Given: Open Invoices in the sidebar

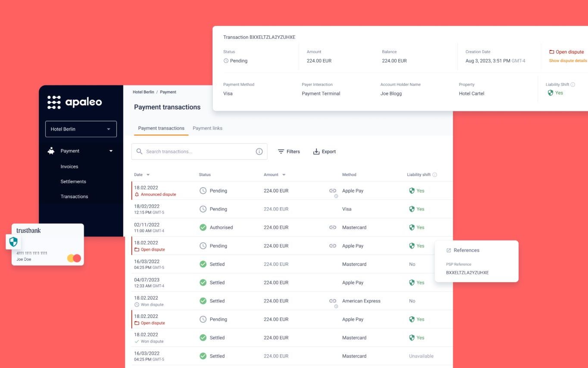Looking at the screenshot, I should coord(69,167).
